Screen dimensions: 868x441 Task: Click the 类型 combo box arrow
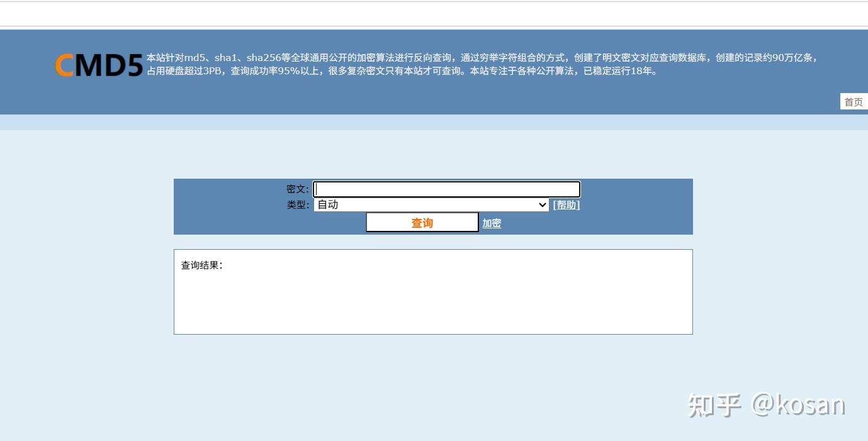[x=542, y=204]
